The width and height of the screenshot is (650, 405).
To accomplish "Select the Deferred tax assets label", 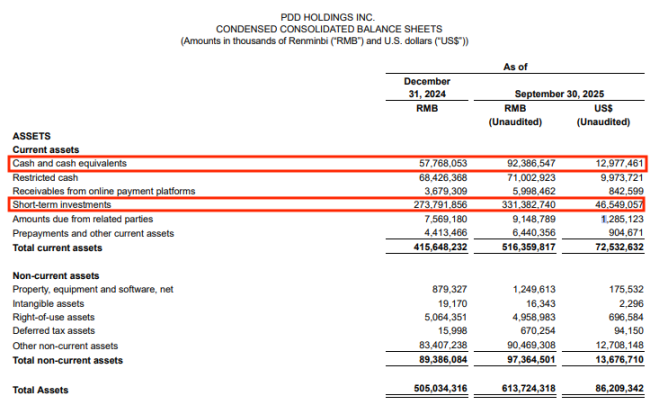I will pos(53,331).
